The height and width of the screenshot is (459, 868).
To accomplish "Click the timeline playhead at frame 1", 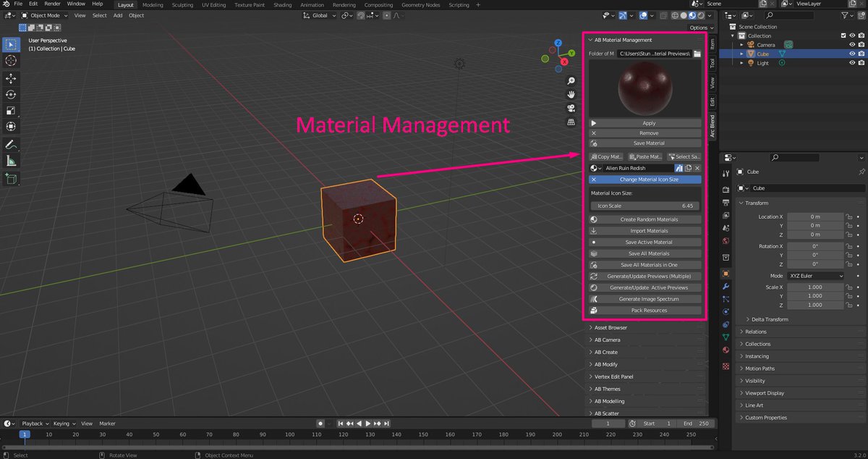I will 24,434.
